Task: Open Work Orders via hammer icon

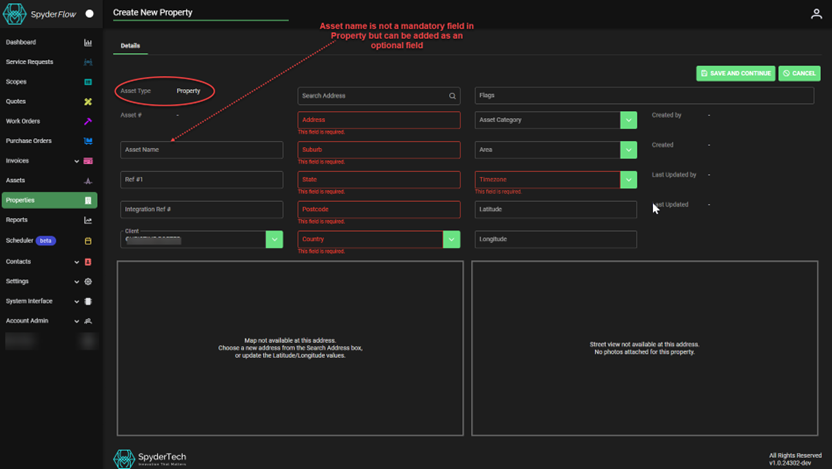Action: tap(88, 122)
